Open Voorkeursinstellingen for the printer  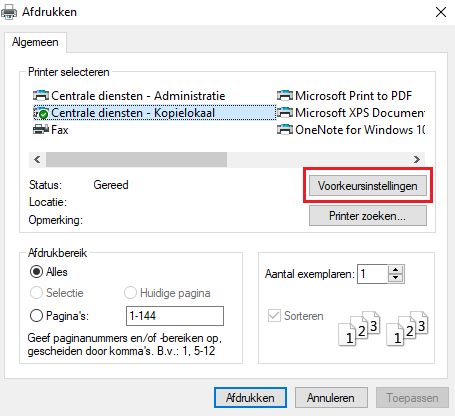pos(368,186)
